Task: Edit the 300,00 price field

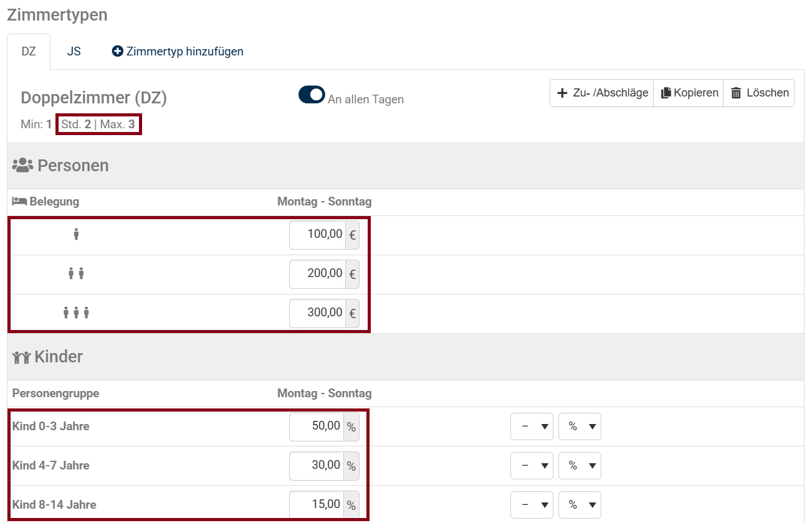Action: tap(317, 313)
